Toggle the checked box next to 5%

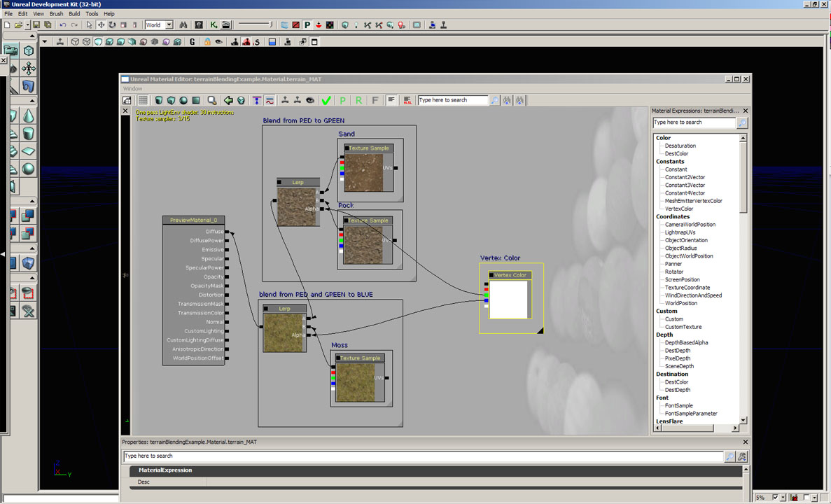[774, 498]
